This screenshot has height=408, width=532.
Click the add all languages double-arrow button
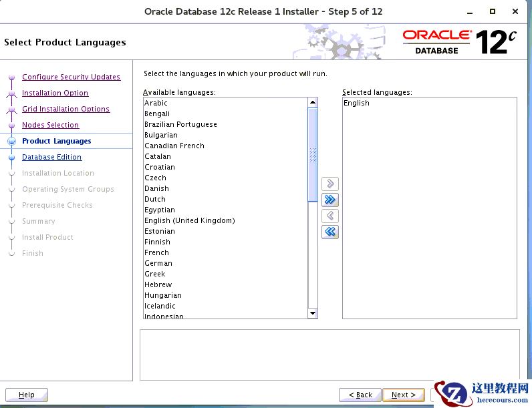[x=329, y=200]
